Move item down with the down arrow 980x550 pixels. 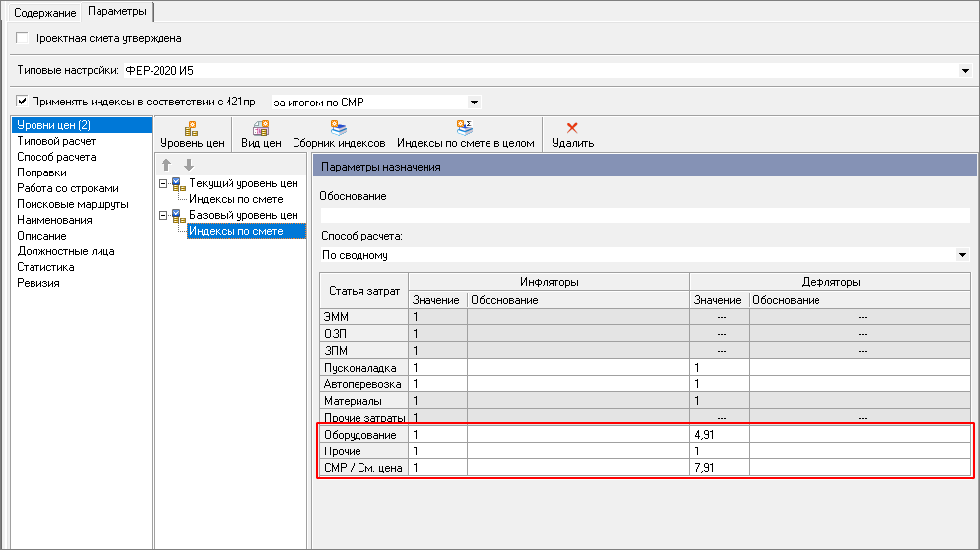(189, 165)
